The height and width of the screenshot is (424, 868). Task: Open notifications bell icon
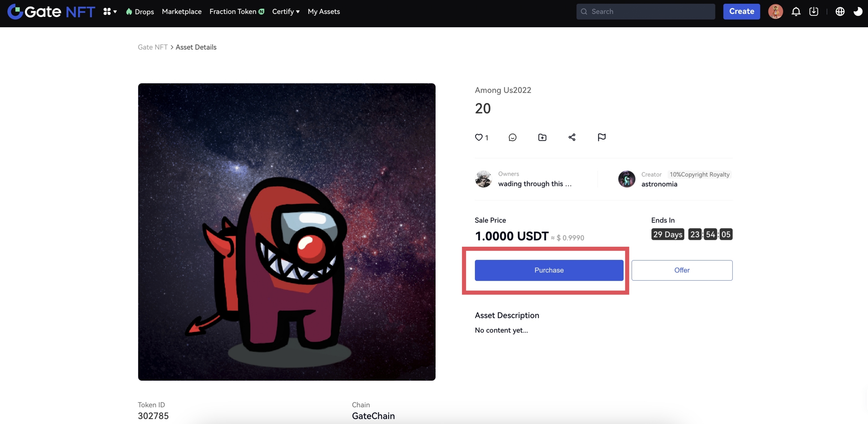tap(796, 11)
